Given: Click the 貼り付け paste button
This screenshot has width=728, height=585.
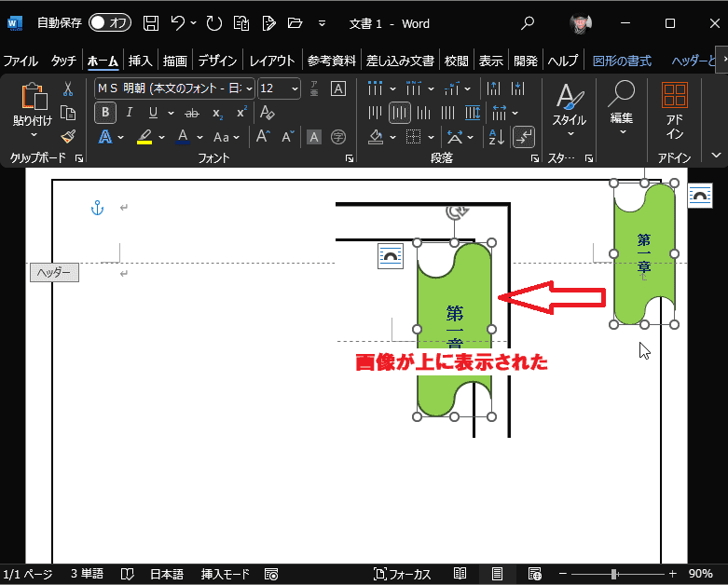Looking at the screenshot, I should pyautogui.click(x=33, y=112).
